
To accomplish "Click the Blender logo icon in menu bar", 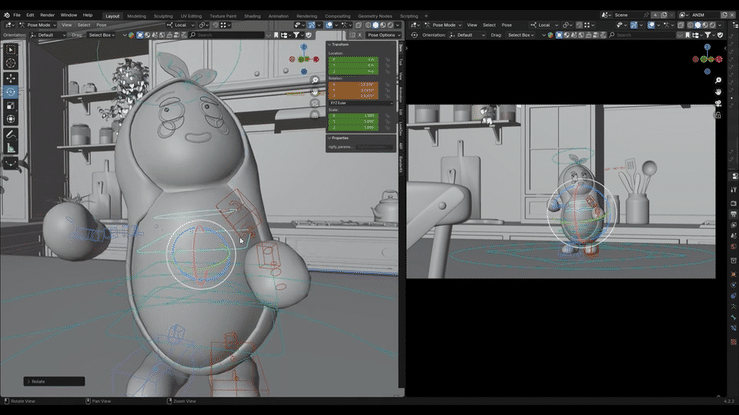I will click(x=7, y=15).
